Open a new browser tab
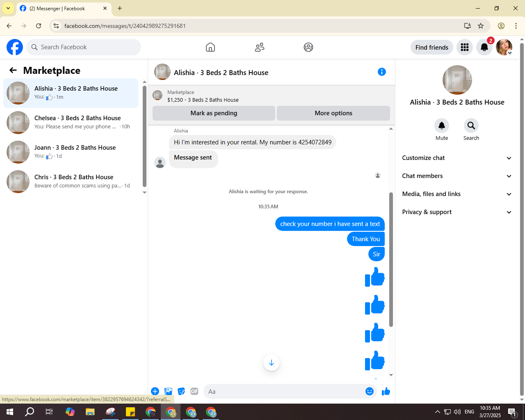The width and height of the screenshot is (525, 420). [120, 8]
